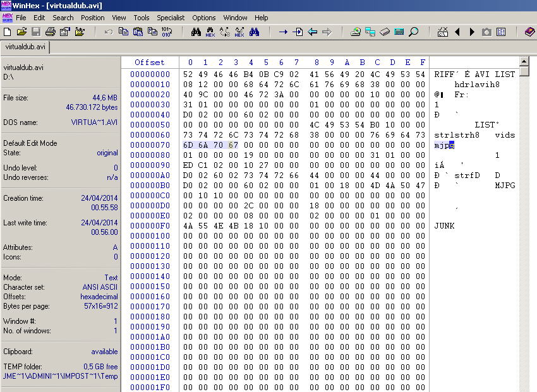Click the black left triangle icon
537x392 pixels.
click(x=457, y=32)
